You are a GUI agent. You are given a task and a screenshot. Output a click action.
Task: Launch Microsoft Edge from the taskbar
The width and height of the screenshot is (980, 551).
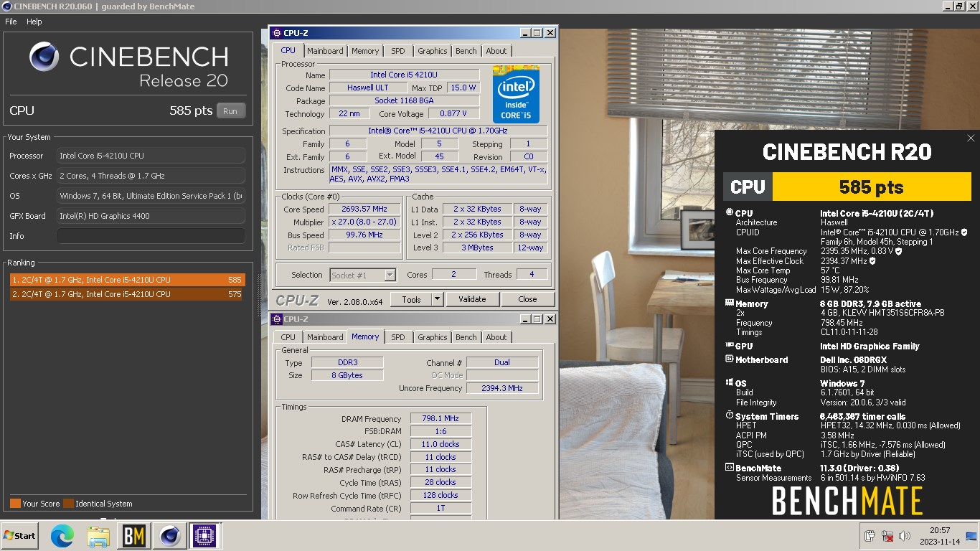point(62,536)
